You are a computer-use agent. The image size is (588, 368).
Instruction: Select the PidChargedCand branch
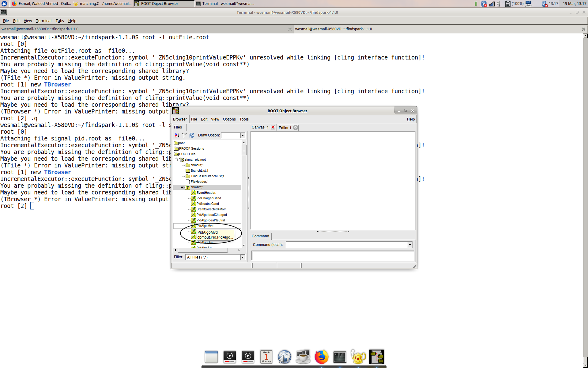[x=209, y=198]
